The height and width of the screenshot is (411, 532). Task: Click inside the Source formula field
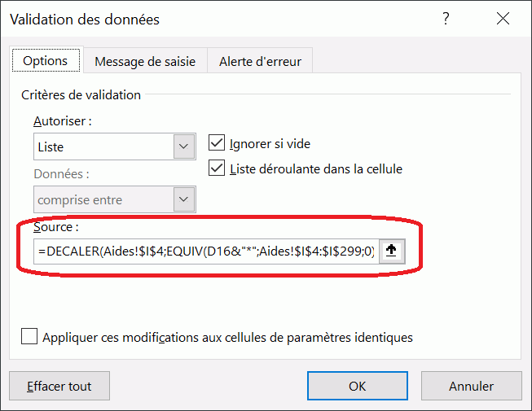(x=205, y=251)
